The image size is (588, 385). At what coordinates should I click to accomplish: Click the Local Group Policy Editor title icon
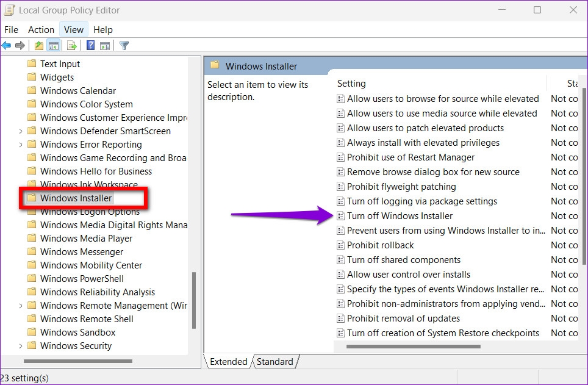(x=9, y=10)
